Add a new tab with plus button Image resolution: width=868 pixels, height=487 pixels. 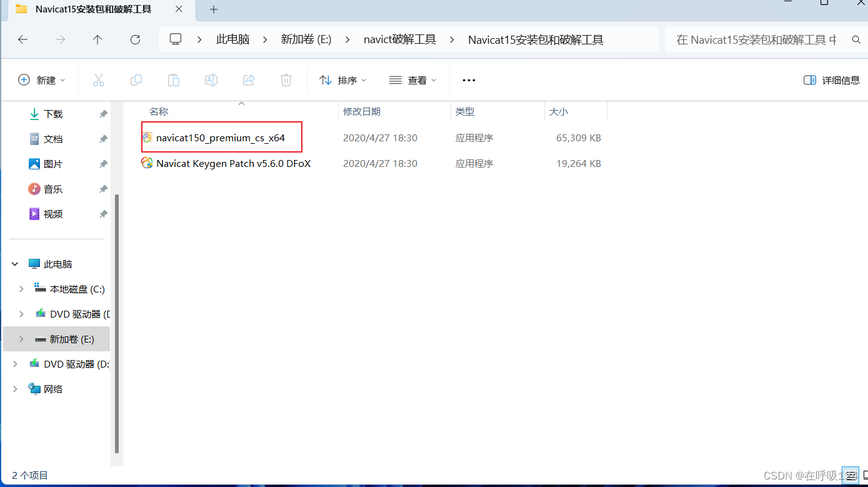[x=214, y=9]
